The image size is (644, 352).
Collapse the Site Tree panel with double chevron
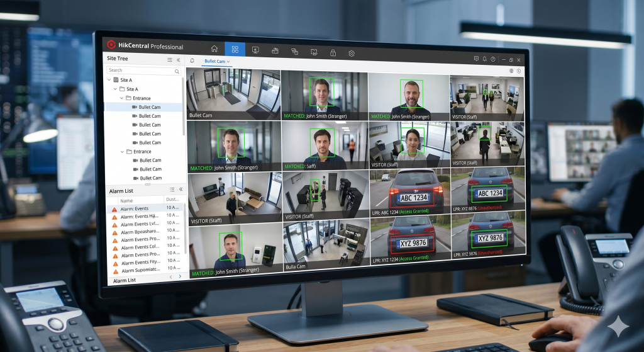pyautogui.click(x=178, y=60)
